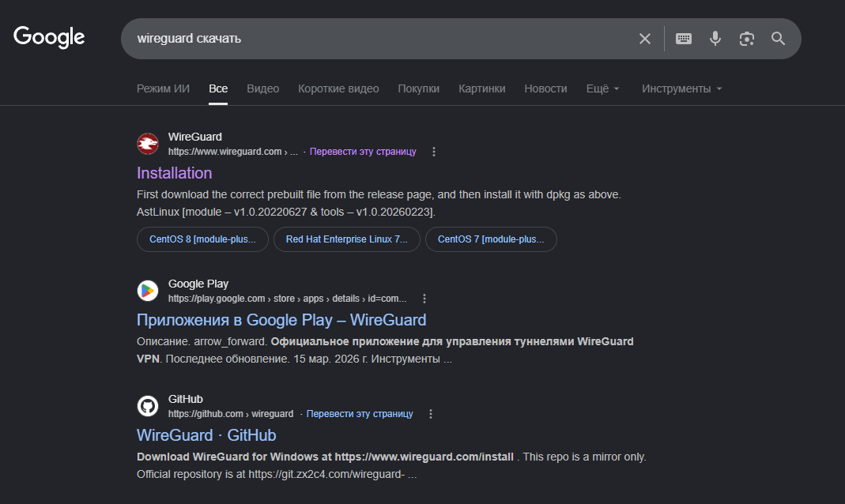Open more options for GitHub result
845x504 pixels.
[x=431, y=414]
